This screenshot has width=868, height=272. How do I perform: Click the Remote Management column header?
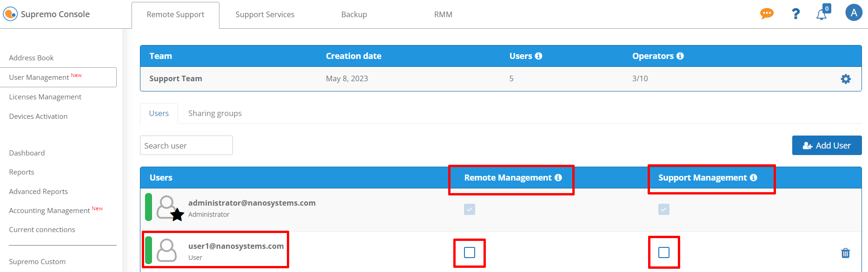[x=508, y=178]
